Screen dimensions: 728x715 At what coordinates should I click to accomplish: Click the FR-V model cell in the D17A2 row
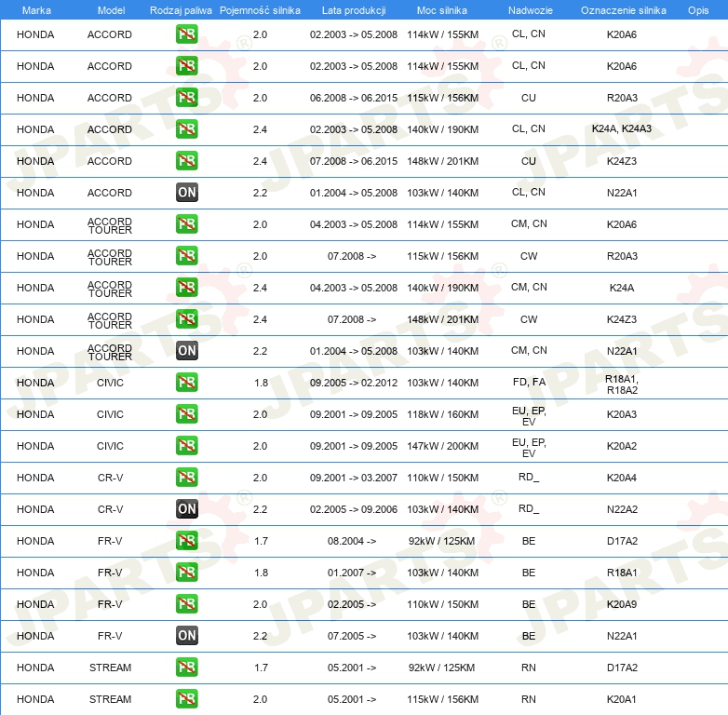[x=110, y=541]
